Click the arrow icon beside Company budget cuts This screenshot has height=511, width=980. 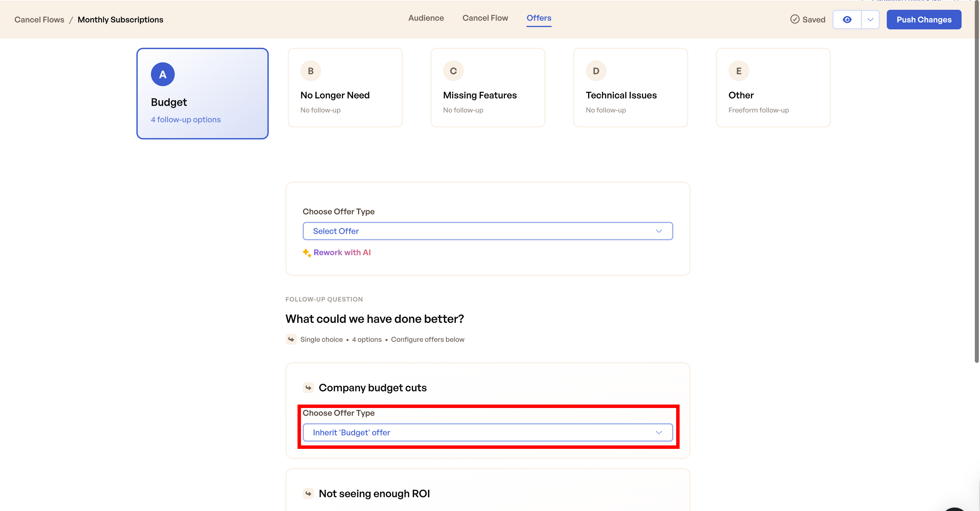[308, 388]
